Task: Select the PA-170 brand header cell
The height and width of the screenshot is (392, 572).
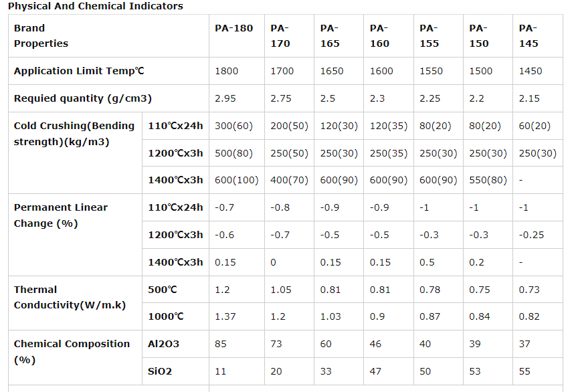Action: [x=280, y=35]
